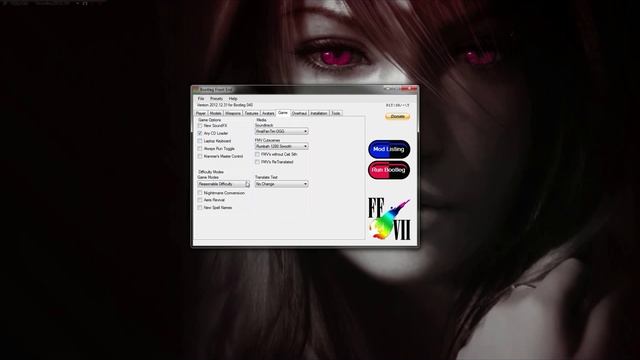Enable the New Spell Names checkbox
Viewport: 640px width, 360px height.
200,208
